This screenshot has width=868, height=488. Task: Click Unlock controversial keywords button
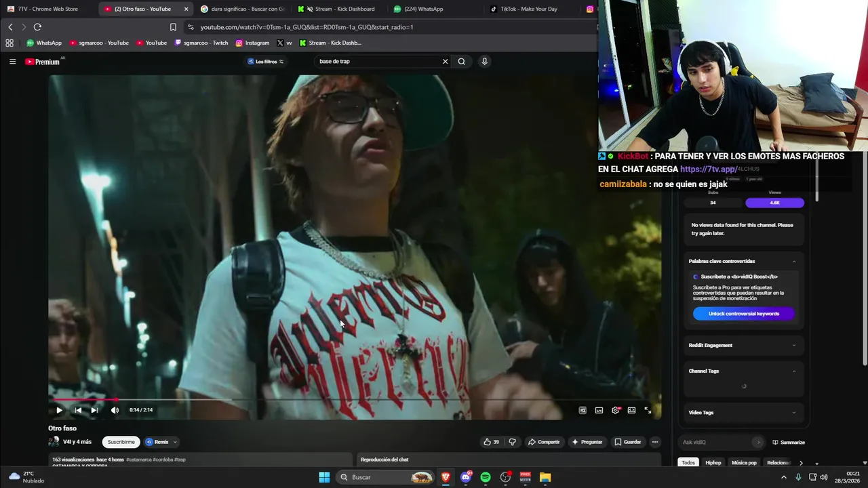pyautogui.click(x=743, y=314)
